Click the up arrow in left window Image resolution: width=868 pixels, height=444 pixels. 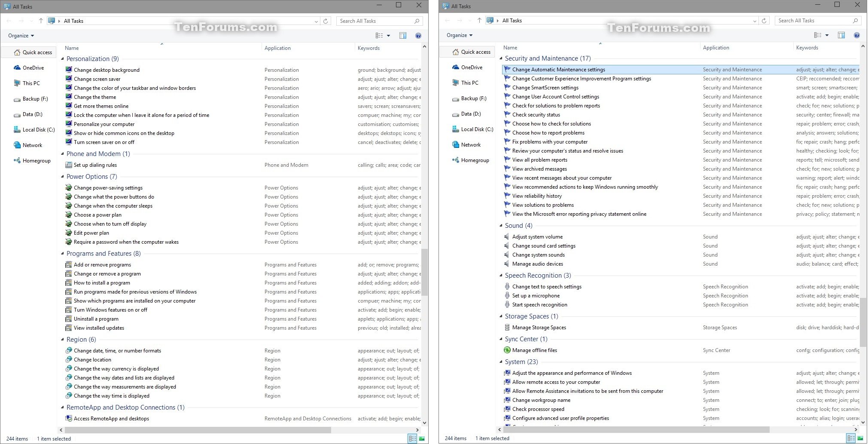click(x=41, y=21)
